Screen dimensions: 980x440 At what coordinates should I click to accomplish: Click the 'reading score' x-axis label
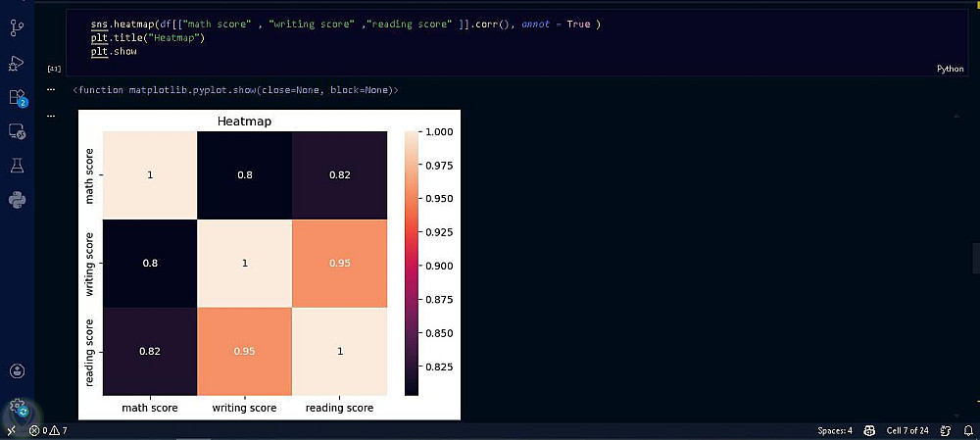(339, 408)
